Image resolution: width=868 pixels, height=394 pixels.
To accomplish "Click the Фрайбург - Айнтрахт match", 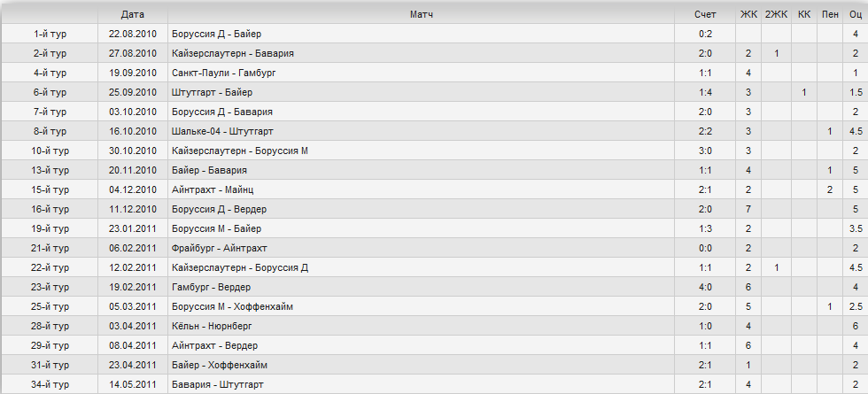I will (220, 249).
